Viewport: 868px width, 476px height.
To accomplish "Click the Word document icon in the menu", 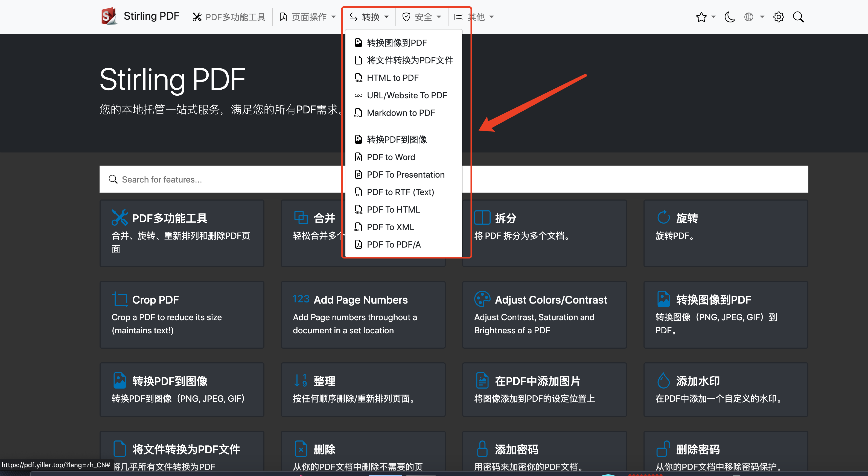I will pos(359,157).
